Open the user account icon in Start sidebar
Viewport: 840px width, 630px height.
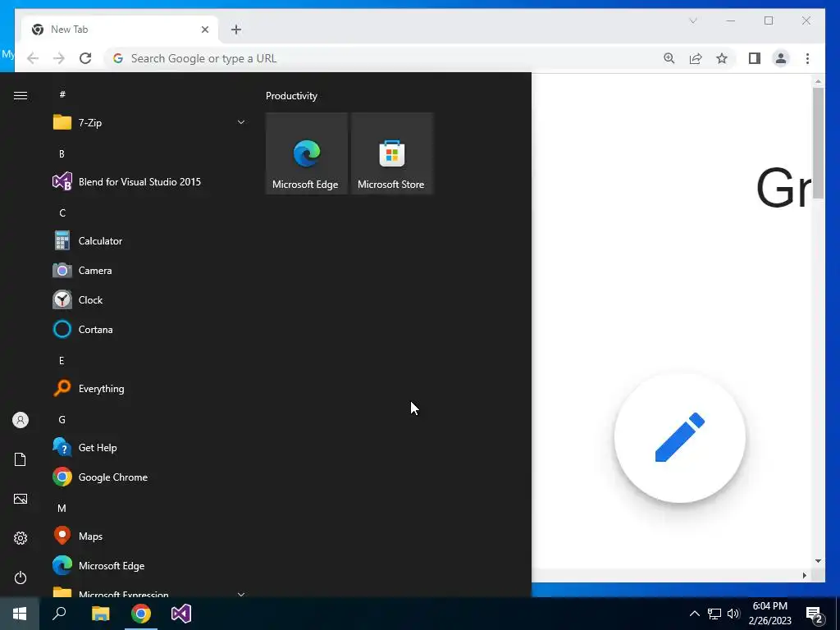21,420
